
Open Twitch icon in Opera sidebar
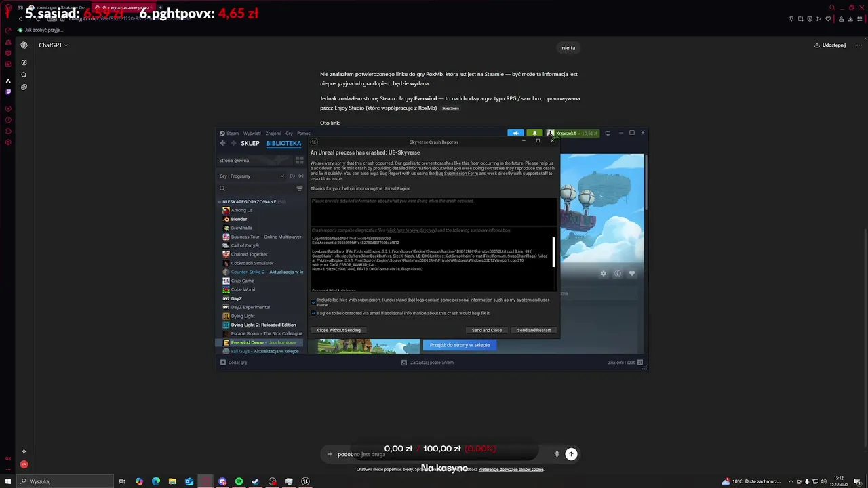click(x=8, y=91)
